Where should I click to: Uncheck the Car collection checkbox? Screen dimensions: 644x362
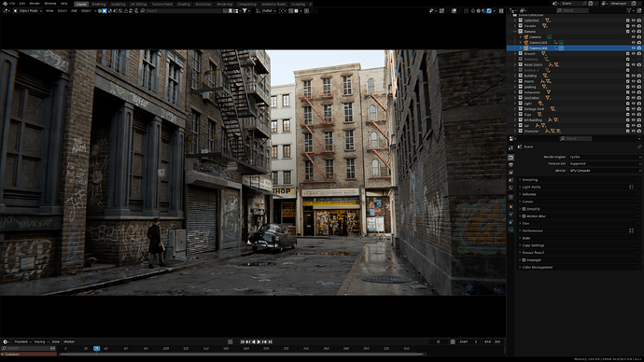tap(627, 126)
